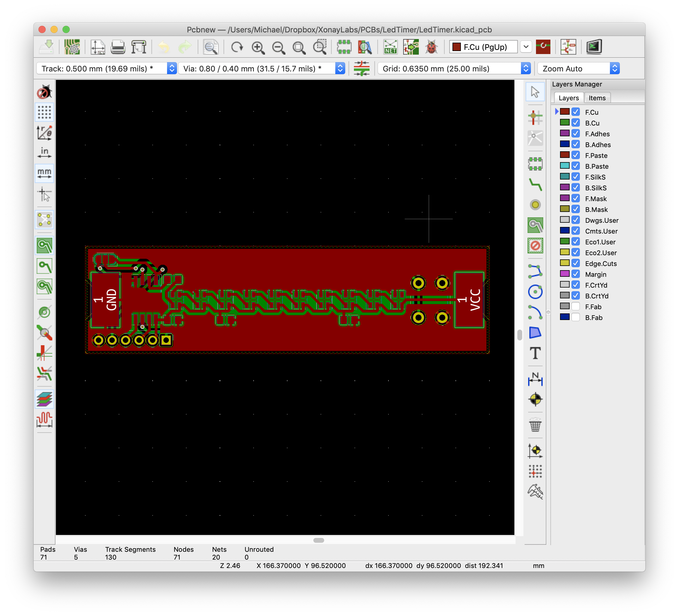
Task: Switch to the Layers tab
Action: click(568, 98)
